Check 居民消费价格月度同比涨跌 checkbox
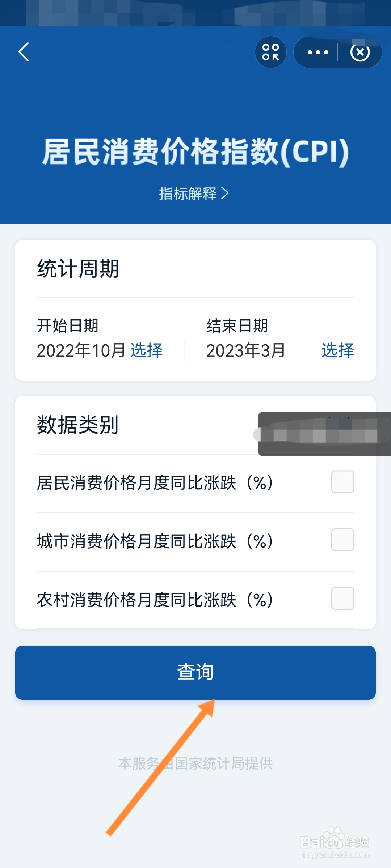Image resolution: width=391 pixels, height=868 pixels. click(342, 482)
